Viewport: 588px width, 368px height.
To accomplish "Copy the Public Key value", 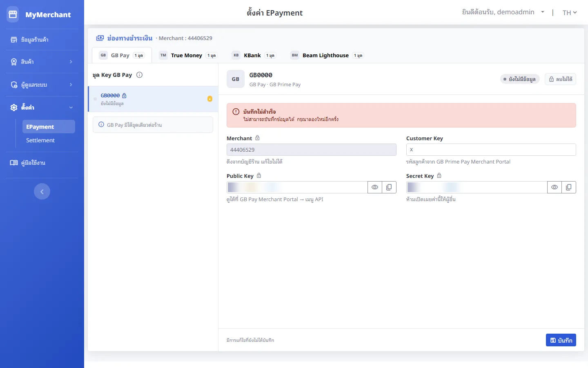I will [x=389, y=187].
